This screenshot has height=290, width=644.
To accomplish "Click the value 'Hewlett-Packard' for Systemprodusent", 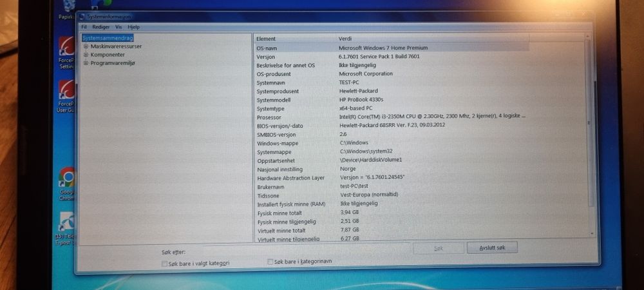I will click(359, 91).
